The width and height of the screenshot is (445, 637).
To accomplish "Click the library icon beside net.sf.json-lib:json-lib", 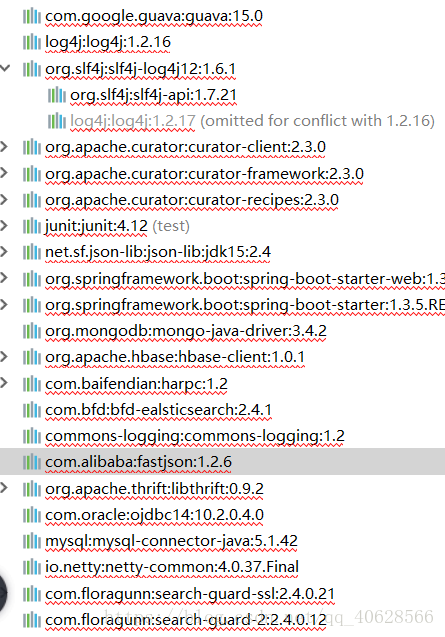I will [32, 252].
